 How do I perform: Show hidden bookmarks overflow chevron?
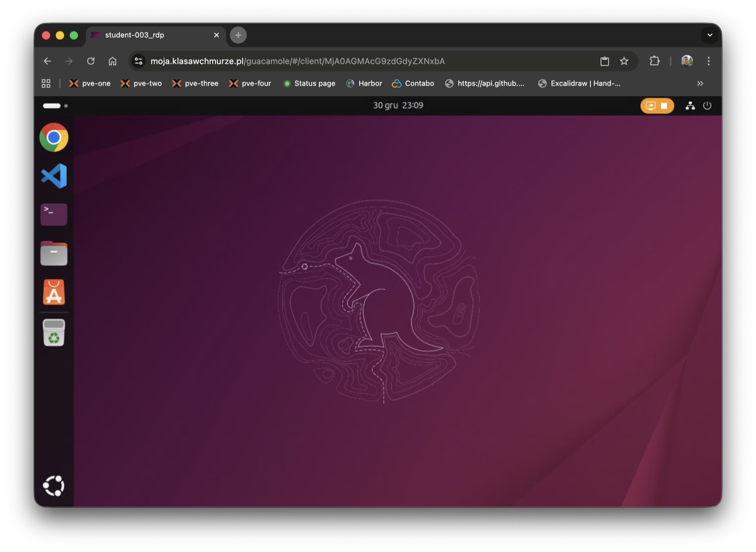point(700,83)
